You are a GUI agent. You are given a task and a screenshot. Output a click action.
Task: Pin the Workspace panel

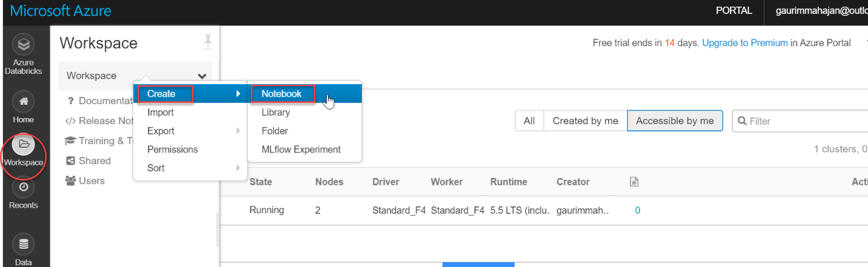pos(208,42)
